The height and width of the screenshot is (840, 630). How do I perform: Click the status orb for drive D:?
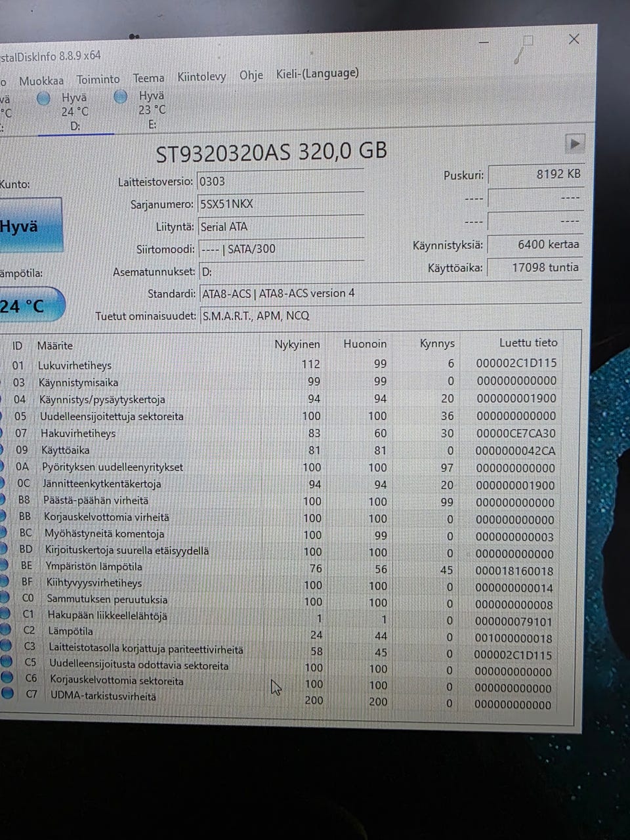(x=44, y=98)
